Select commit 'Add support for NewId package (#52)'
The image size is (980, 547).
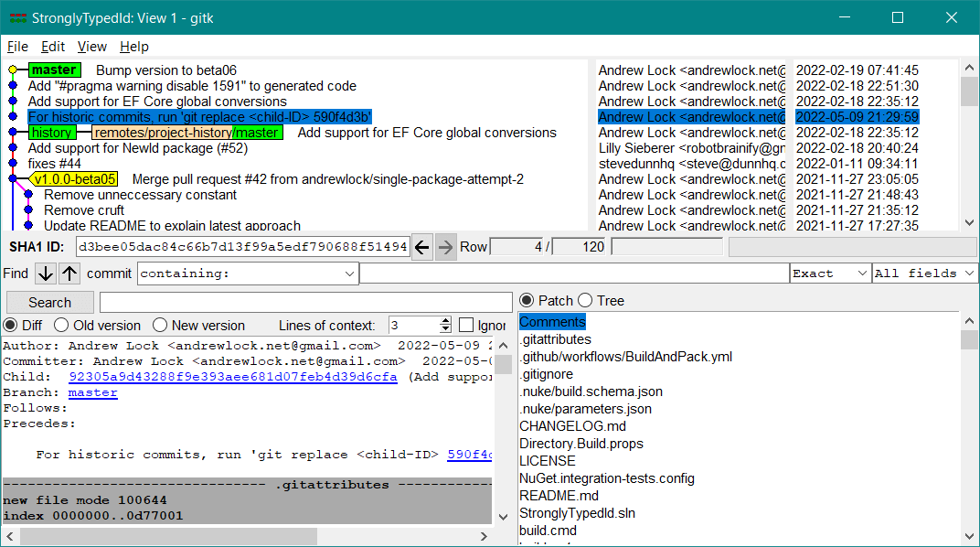click(x=137, y=148)
